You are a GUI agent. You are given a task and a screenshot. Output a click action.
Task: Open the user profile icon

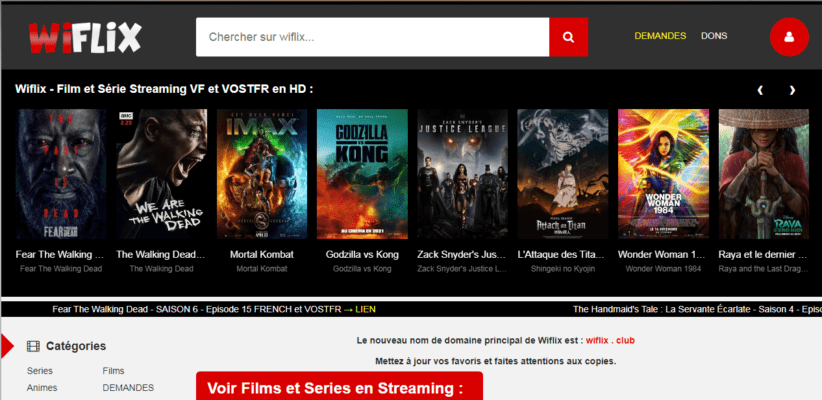click(x=789, y=37)
